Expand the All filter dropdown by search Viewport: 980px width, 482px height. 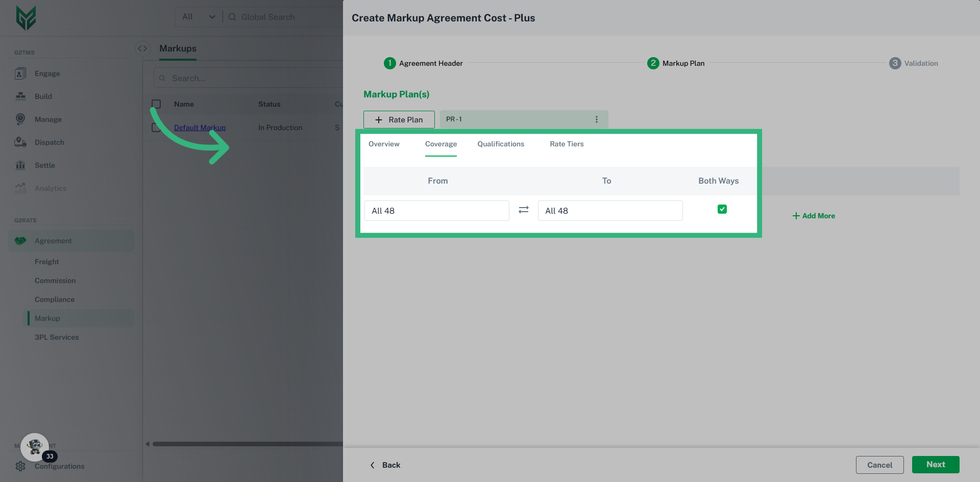[x=199, y=17]
